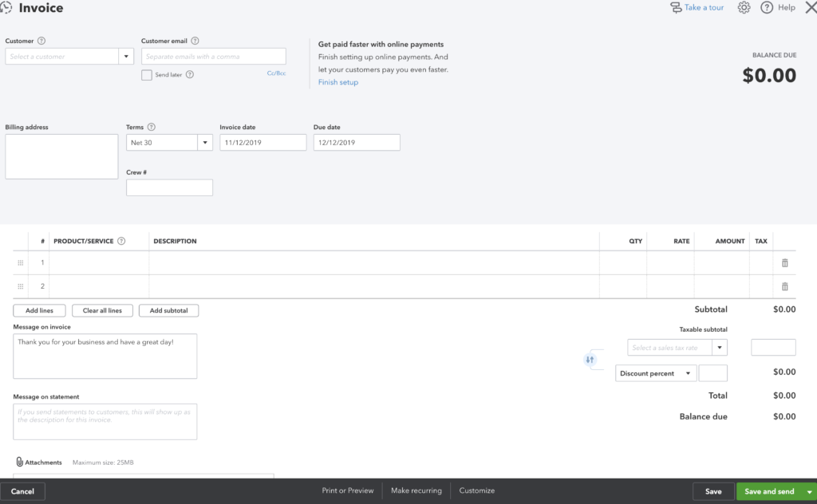The height and width of the screenshot is (504, 817).
Task: Click the Help question mark icon
Action: [x=767, y=8]
